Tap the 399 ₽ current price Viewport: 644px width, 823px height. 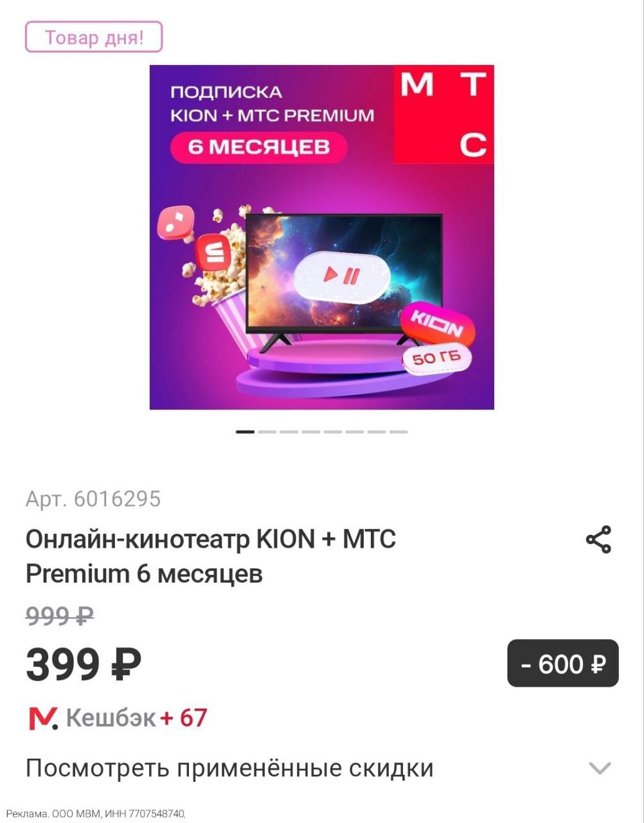(84, 664)
